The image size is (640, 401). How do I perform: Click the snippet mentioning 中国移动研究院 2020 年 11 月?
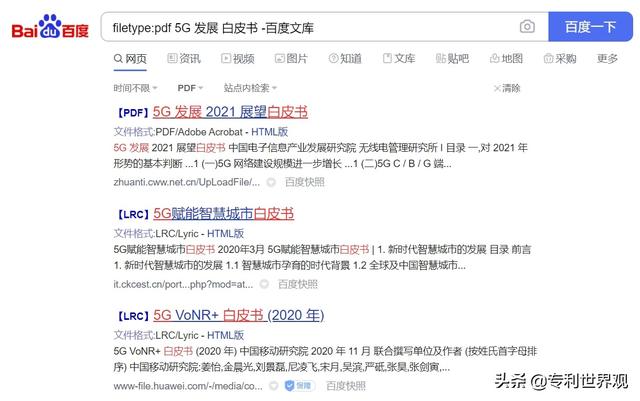pyautogui.click(x=325, y=359)
